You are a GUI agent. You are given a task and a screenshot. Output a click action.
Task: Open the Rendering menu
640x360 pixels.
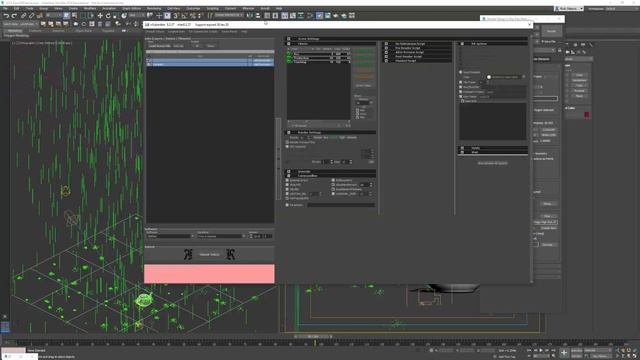[154, 8]
